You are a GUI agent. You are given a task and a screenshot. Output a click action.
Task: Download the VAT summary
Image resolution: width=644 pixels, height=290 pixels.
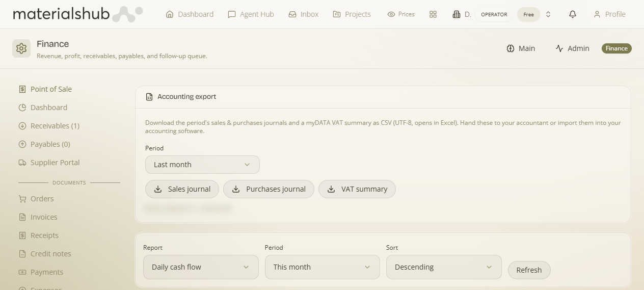click(357, 189)
